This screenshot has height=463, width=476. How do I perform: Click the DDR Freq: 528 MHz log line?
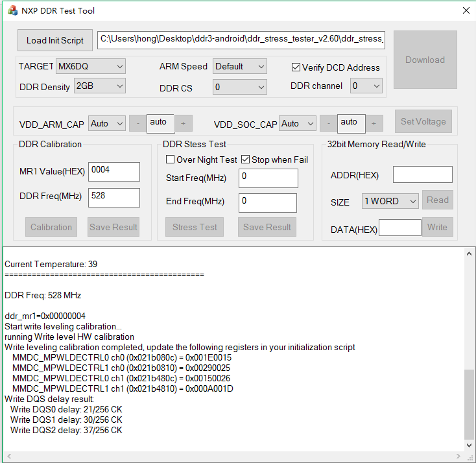(43, 295)
